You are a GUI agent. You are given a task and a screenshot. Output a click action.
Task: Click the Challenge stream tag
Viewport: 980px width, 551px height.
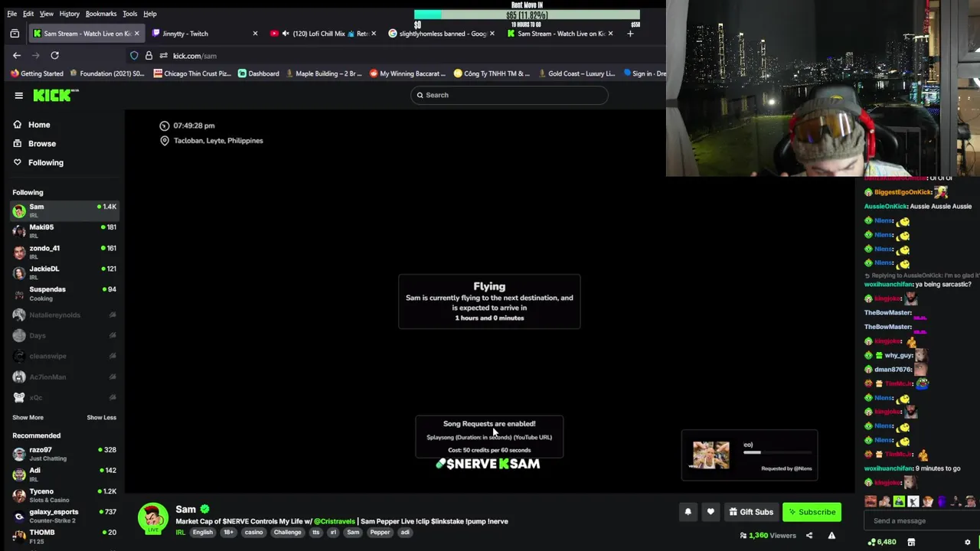coord(288,533)
